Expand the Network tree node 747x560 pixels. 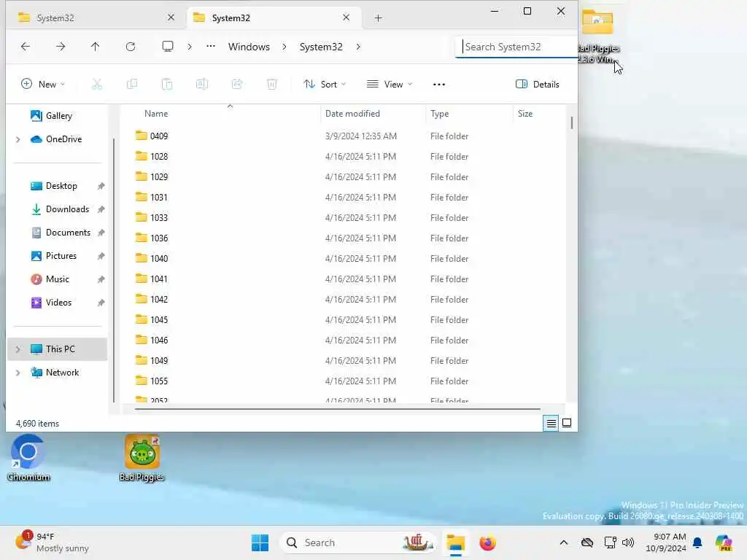[x=18, y=373]
